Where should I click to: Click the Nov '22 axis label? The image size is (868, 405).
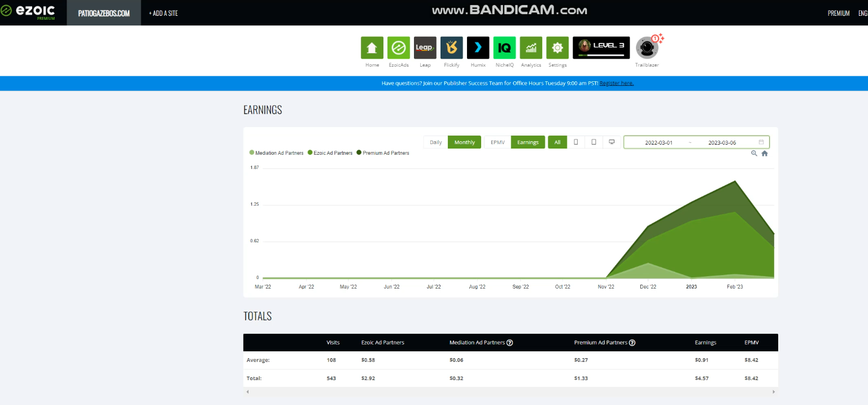click(x=606, y=287)
